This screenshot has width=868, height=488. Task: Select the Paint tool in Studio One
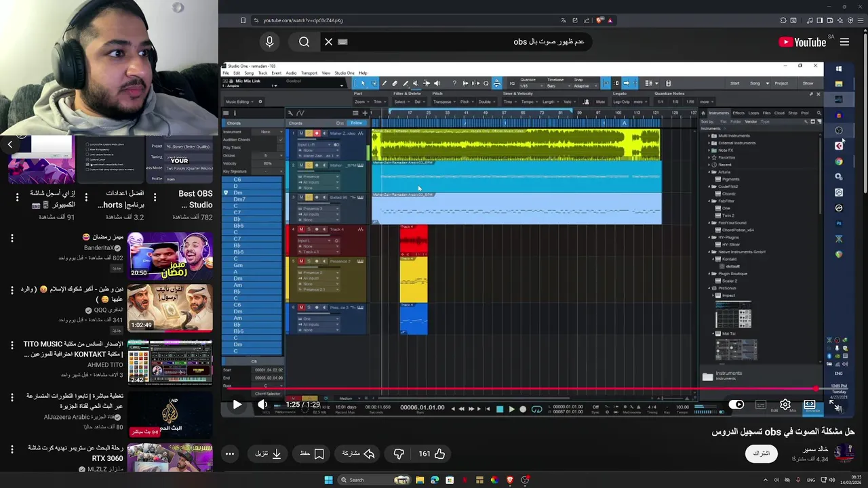[406, 83]
